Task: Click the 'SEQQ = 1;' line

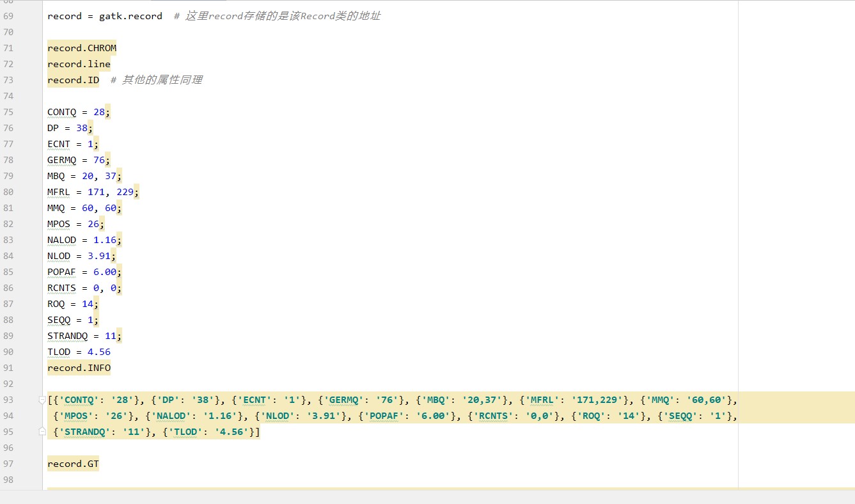Action: pos(73,320)
